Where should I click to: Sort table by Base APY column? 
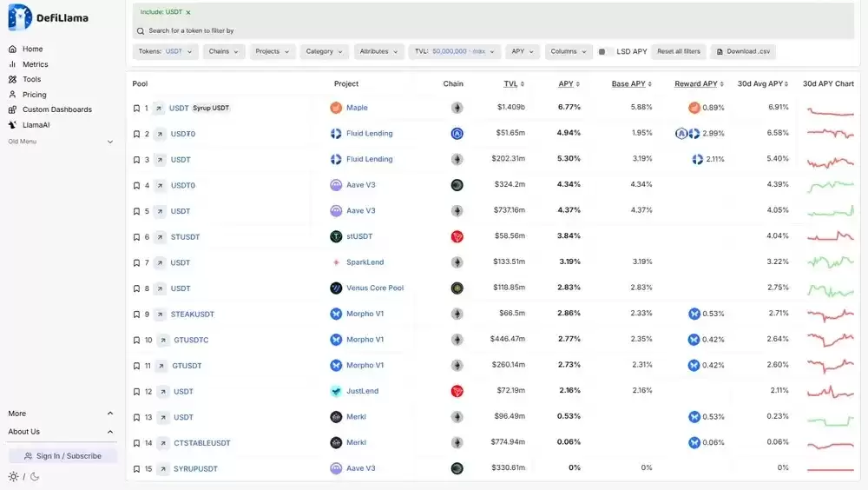point(632,83)
